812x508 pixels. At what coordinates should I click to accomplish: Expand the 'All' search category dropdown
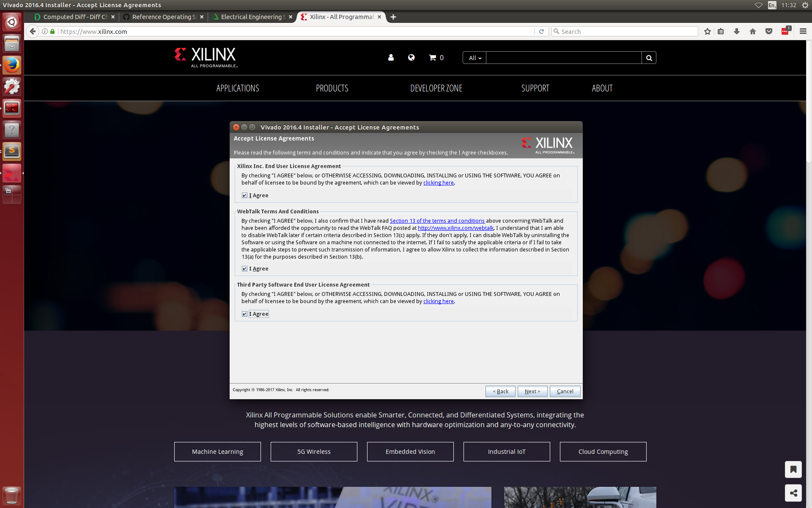coord(475,58)
